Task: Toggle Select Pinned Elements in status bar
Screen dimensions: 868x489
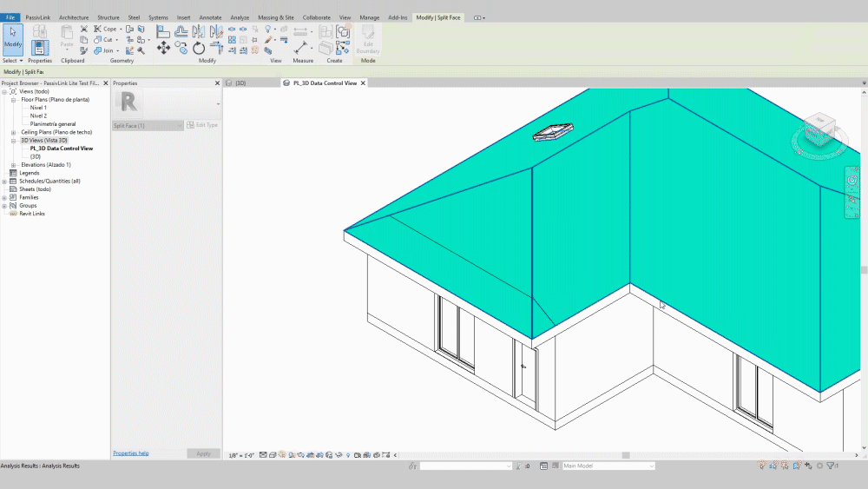Action: point(785,466)
